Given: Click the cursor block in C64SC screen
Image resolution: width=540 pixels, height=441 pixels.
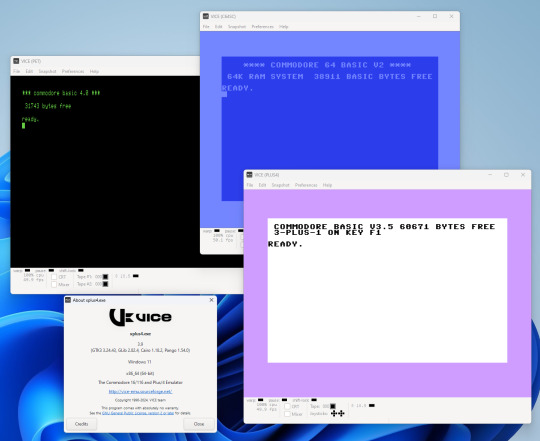Looking at the screenshot, I should pos(224,94).
